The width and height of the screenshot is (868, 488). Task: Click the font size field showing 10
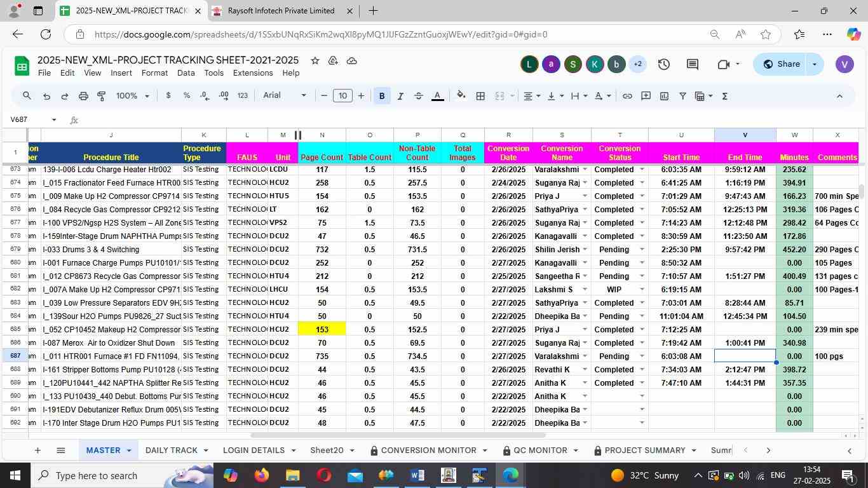point(342,96)
